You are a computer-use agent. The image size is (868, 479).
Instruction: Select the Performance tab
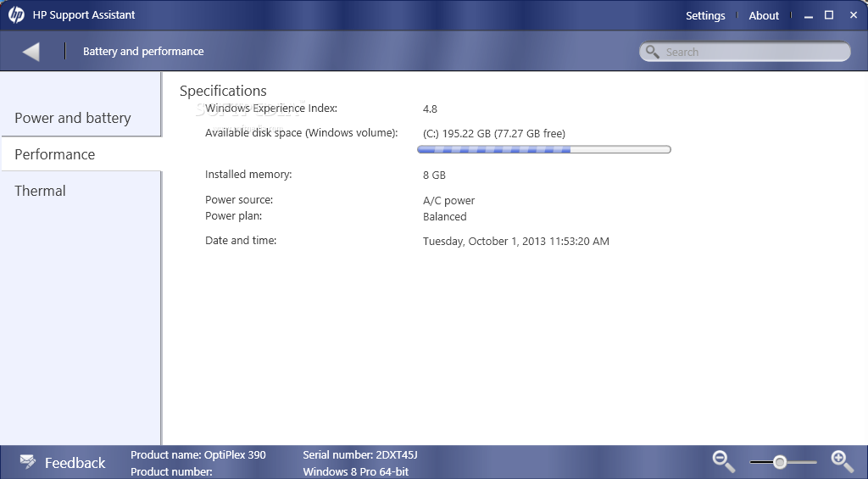(x=81, y=154)
